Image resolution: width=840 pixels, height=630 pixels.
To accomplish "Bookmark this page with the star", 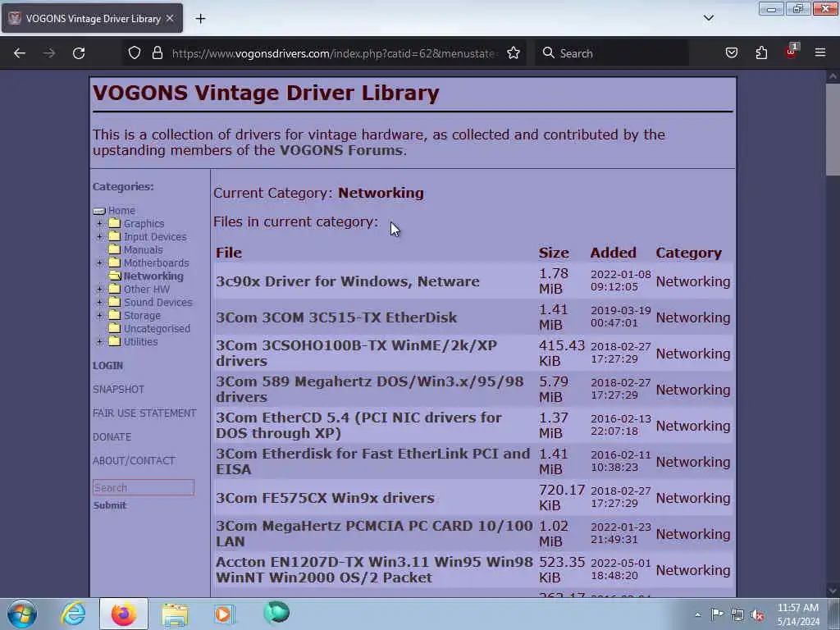I will pos(514,53).
